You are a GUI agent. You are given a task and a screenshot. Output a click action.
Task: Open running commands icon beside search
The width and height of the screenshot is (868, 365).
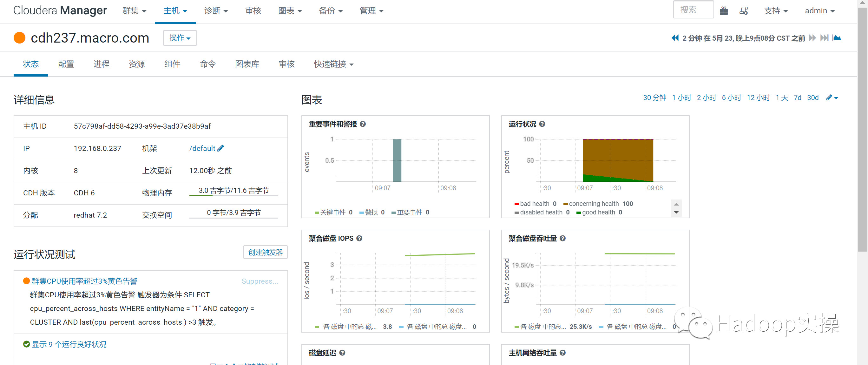(744, 11)
